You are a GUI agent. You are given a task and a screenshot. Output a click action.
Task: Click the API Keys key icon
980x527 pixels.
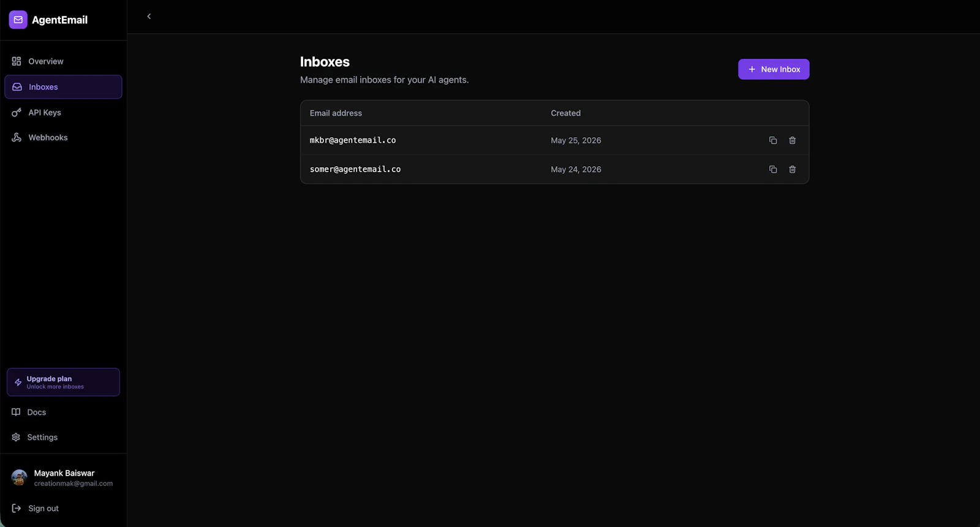click(17, 113)
